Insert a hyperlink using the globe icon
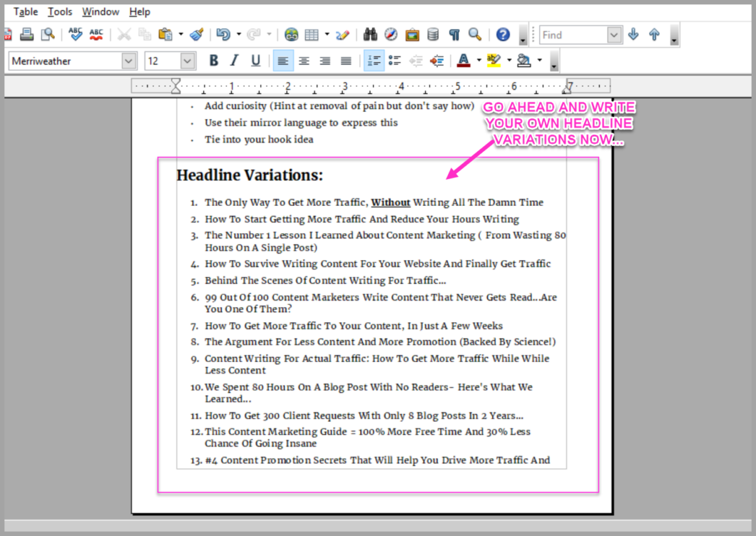 [x=291, y=34]
